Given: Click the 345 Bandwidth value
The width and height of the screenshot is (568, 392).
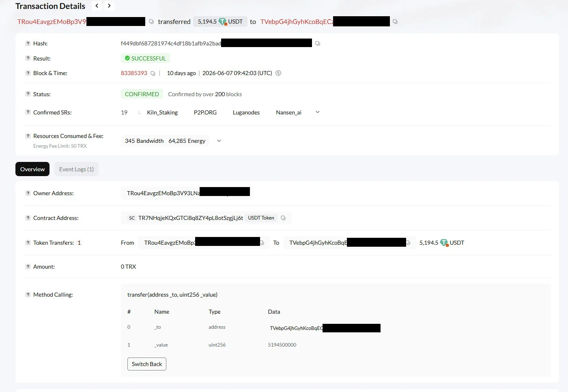Looking at the screenshot, I should pyautogui.click(x=144, y=141).
